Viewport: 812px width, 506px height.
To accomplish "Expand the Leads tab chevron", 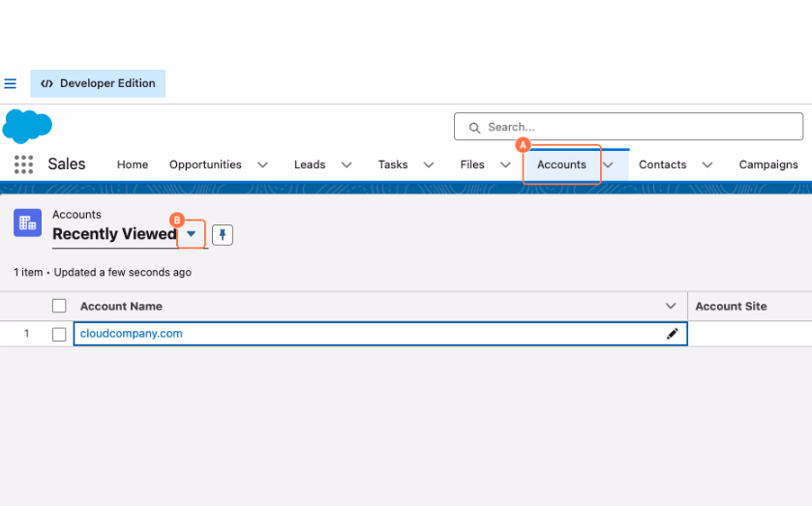I will (x=346, y=164).
